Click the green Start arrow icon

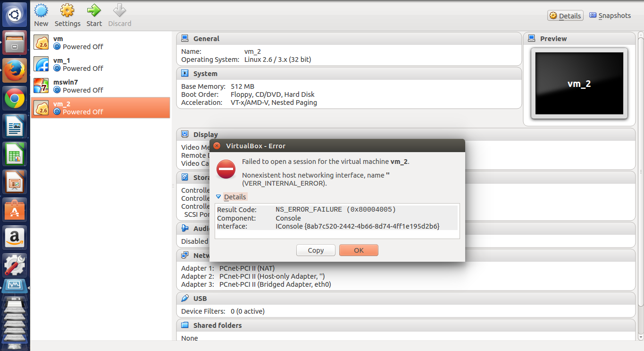[x=94, y=11]
